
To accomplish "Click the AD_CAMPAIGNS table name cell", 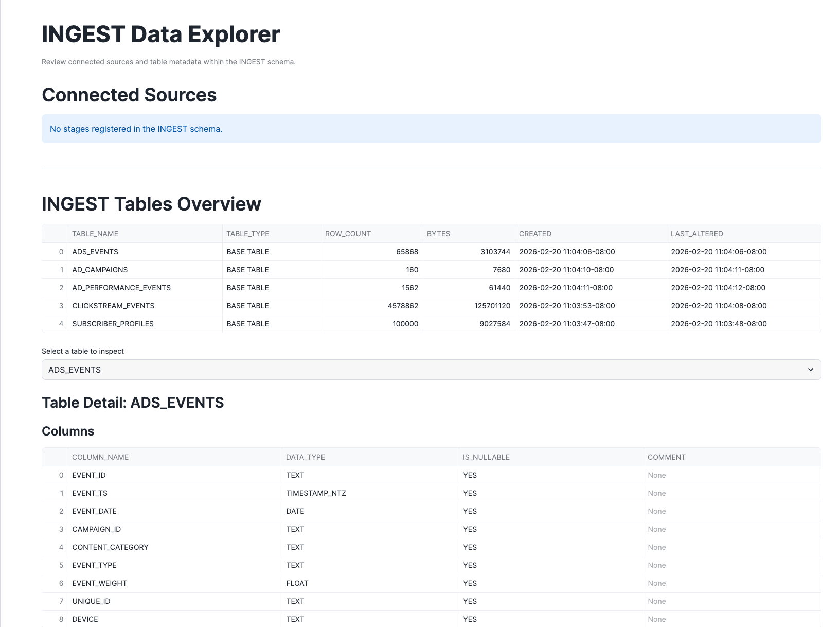I will 100,269.
